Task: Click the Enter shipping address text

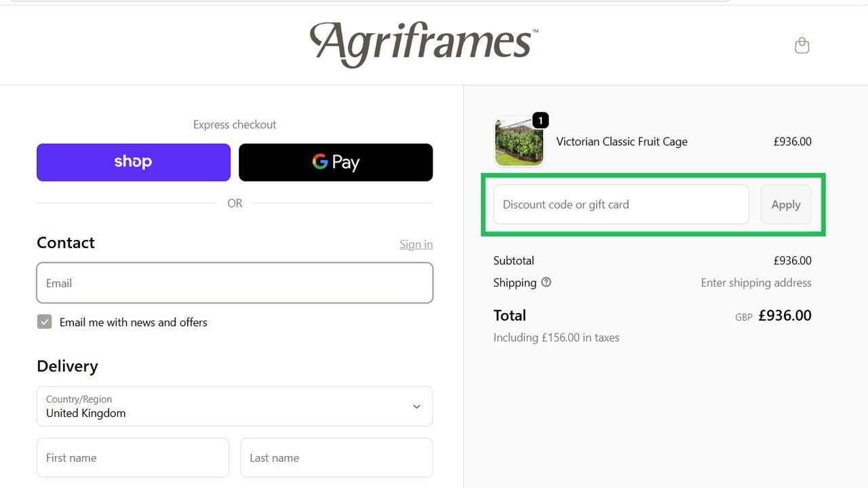Action: [756, 283]
